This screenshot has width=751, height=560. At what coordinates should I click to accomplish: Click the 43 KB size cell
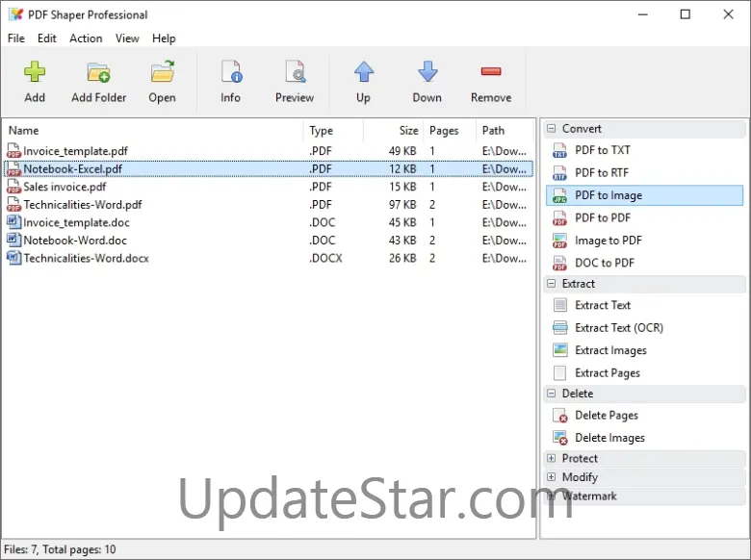tap(402, 241)
